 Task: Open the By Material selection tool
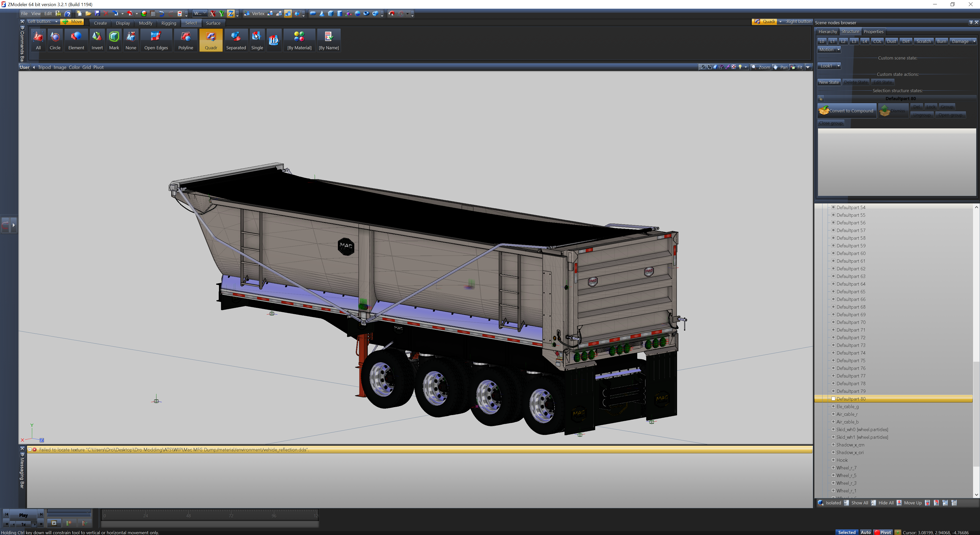[299, 40]
